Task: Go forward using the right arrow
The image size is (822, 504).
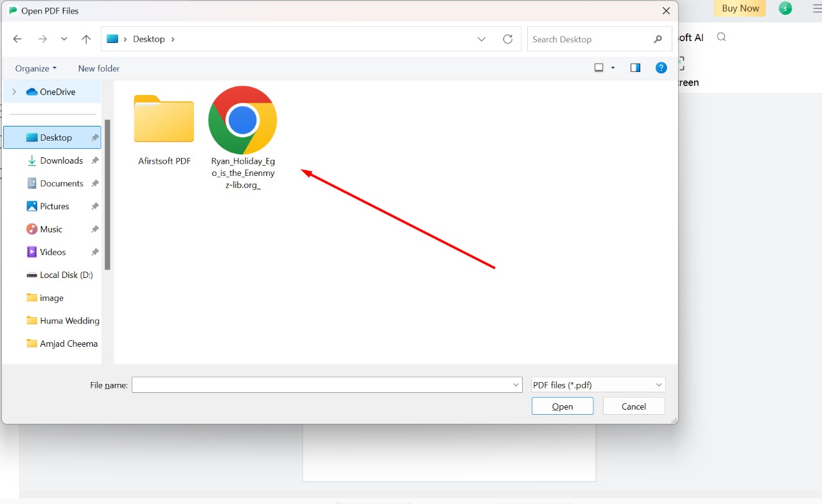Action: 42,39
